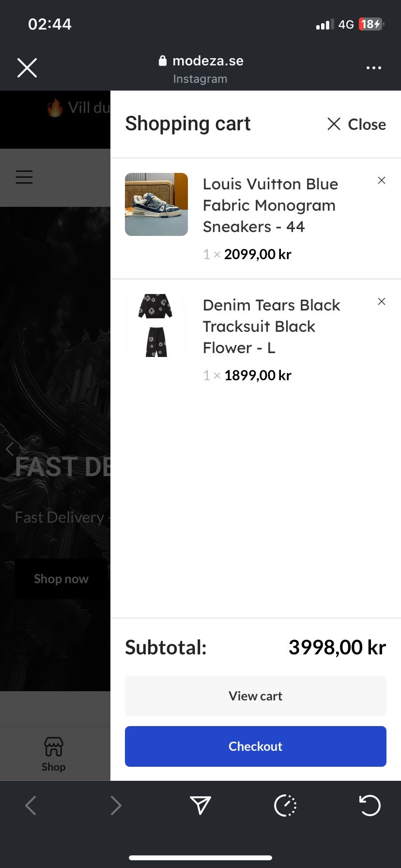
Task: Share page via paper plane icon
Action: pos(200,806)
